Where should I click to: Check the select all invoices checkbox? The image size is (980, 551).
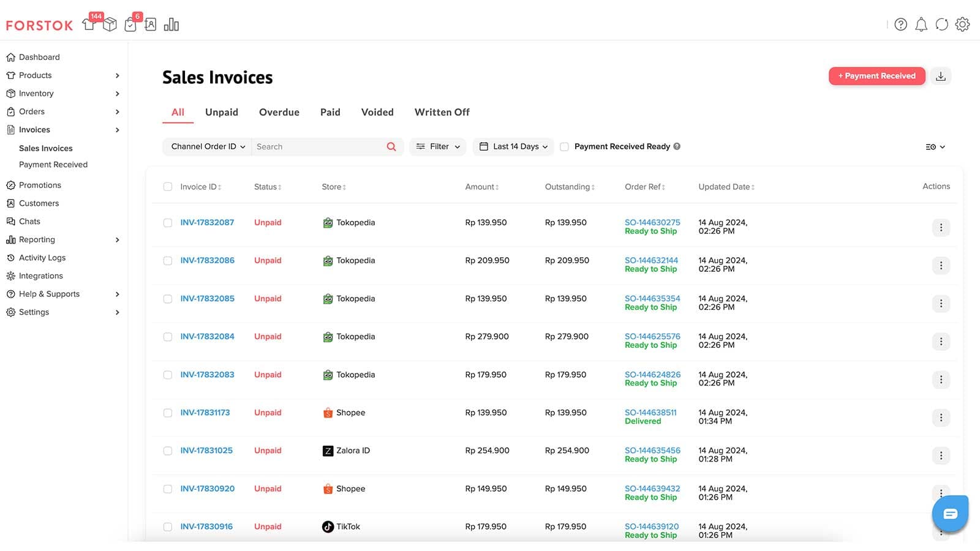coord(168,187)
